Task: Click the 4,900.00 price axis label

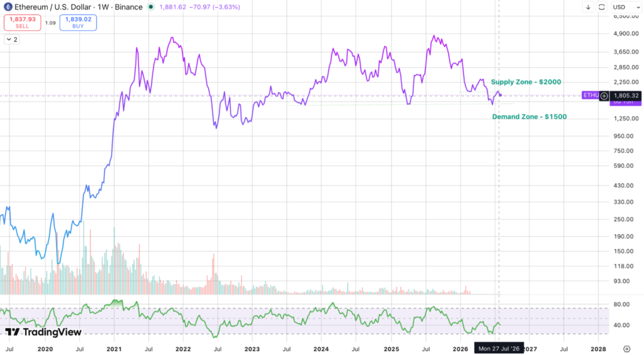Action: click(x=626, y=34)
